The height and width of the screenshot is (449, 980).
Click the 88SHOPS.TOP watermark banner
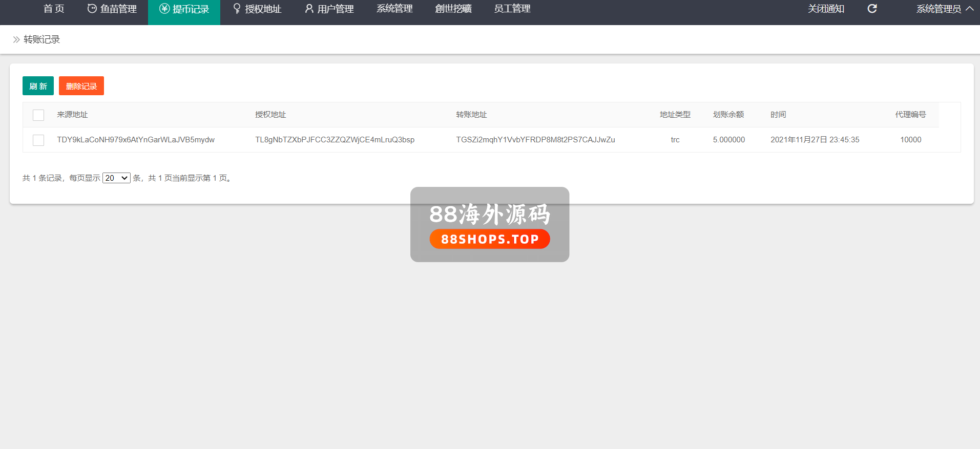coord(490,239)
